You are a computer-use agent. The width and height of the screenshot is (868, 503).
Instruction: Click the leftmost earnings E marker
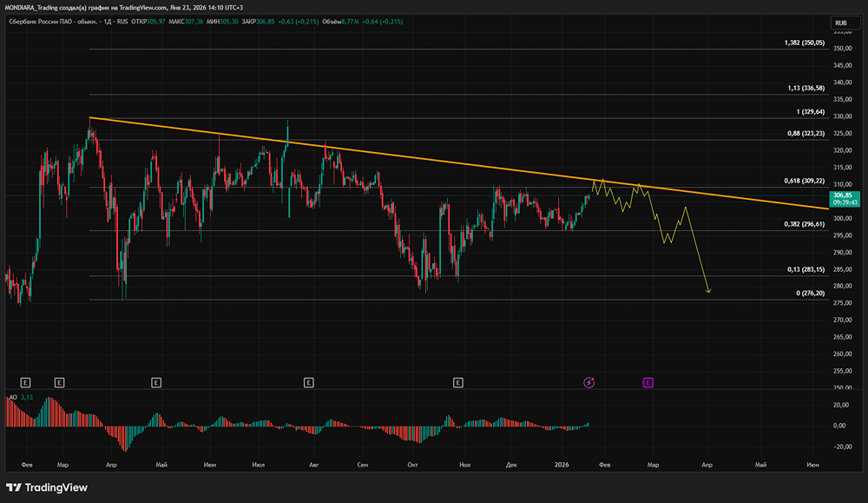pos(25,381)
